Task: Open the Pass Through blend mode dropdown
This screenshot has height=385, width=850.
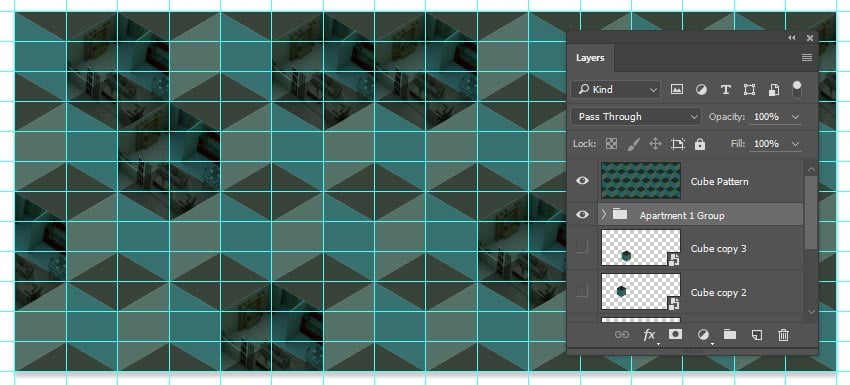Action: click(636, 117)
